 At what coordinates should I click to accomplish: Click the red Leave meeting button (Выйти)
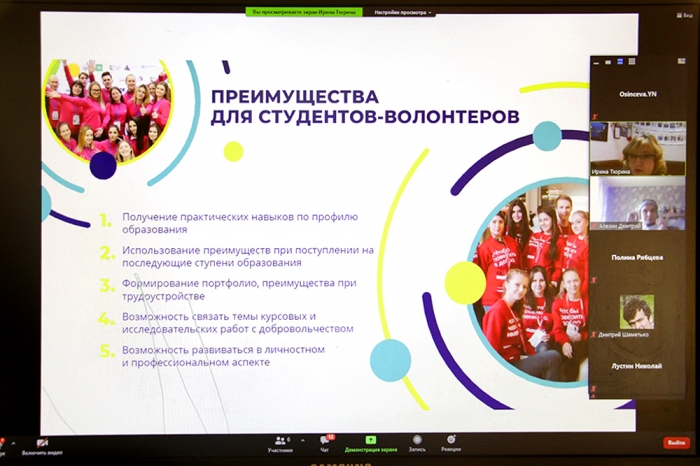[676, 443]
